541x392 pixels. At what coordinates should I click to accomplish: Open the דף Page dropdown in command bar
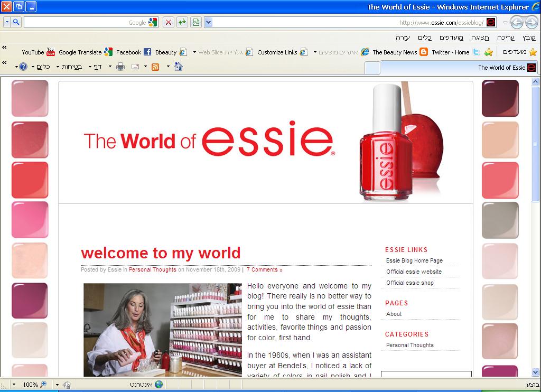point(95,67)
